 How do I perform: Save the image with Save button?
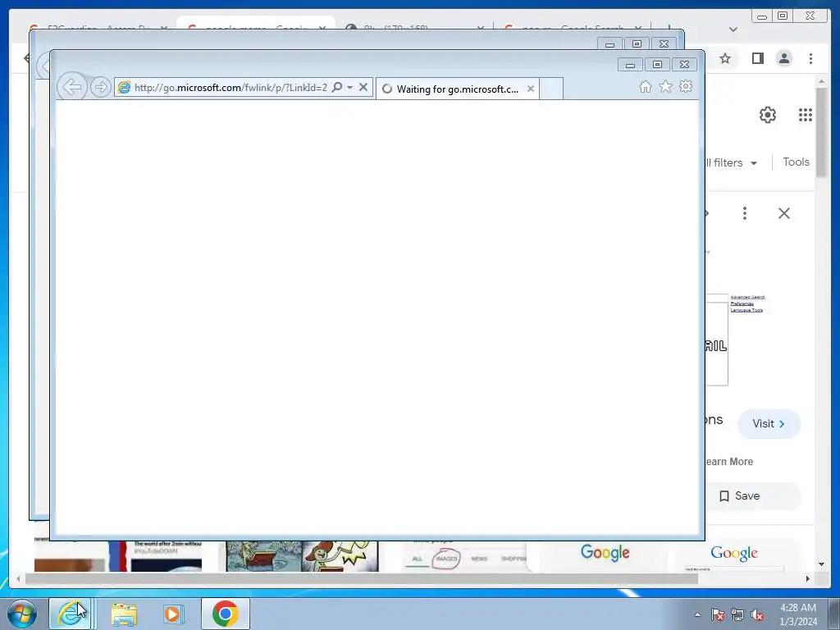pos(753,496)
